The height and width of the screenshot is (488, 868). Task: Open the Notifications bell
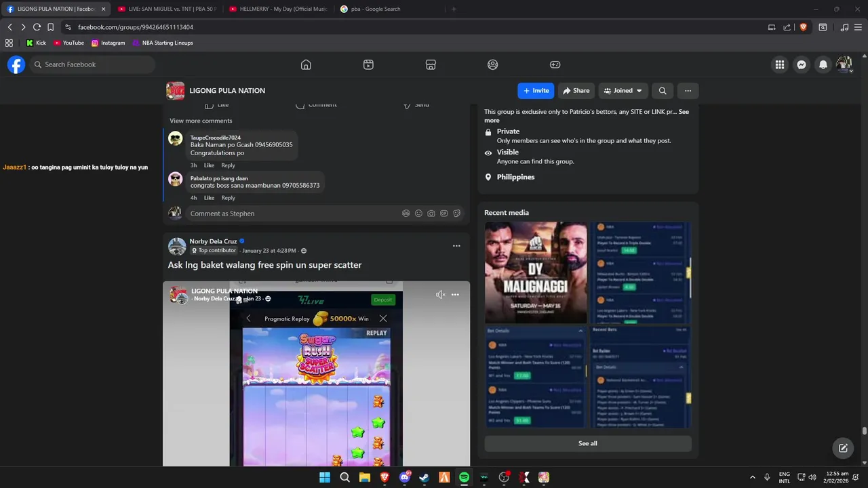point(823,64)
